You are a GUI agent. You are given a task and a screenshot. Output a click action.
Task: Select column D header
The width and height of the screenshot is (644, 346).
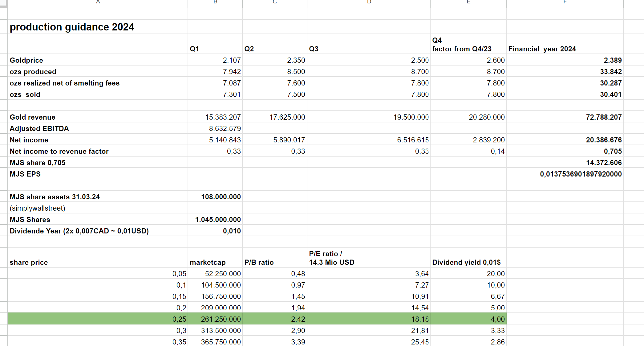[x=368, y=2]
